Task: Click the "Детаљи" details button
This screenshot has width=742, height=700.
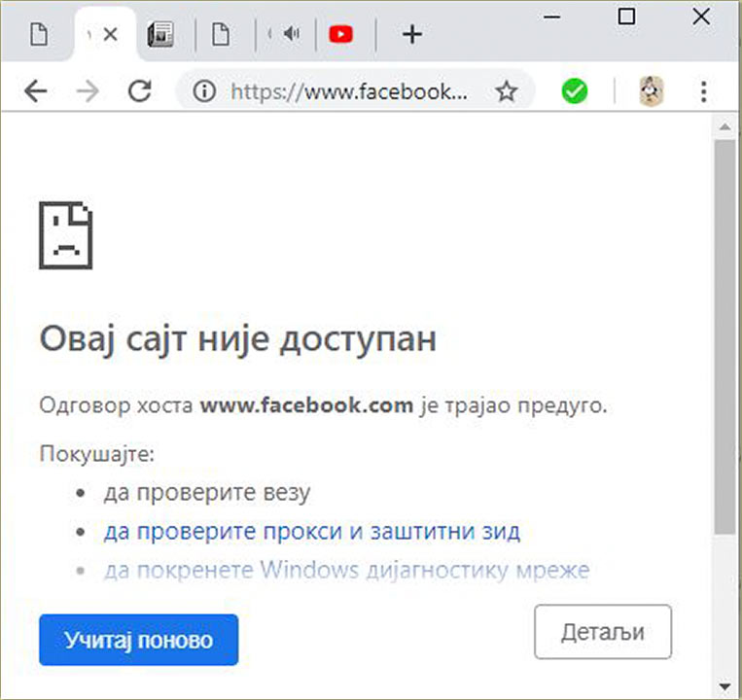Action: 603,632
